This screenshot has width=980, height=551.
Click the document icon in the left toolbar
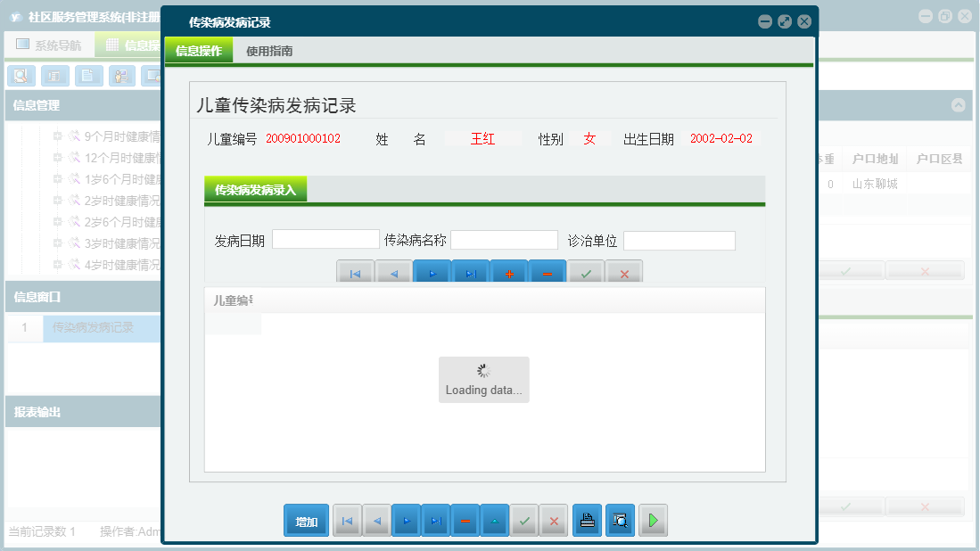click(87, 76)
